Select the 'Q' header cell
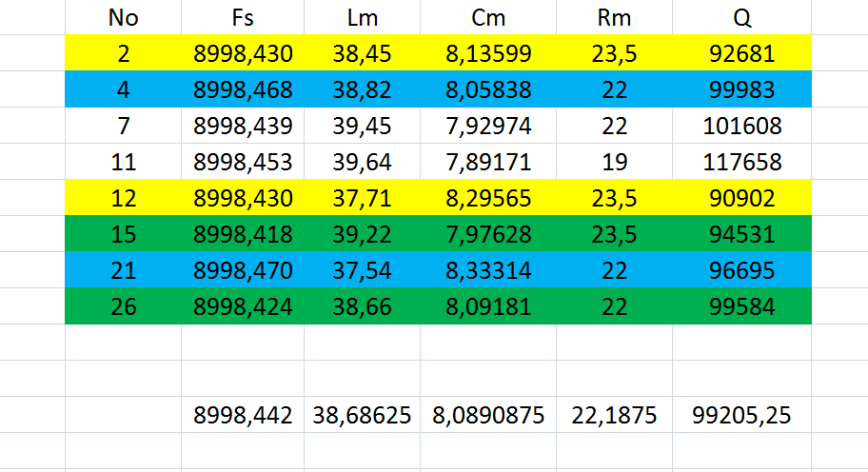This screenshot has height=472, width=868. click(x=741, y=17)
